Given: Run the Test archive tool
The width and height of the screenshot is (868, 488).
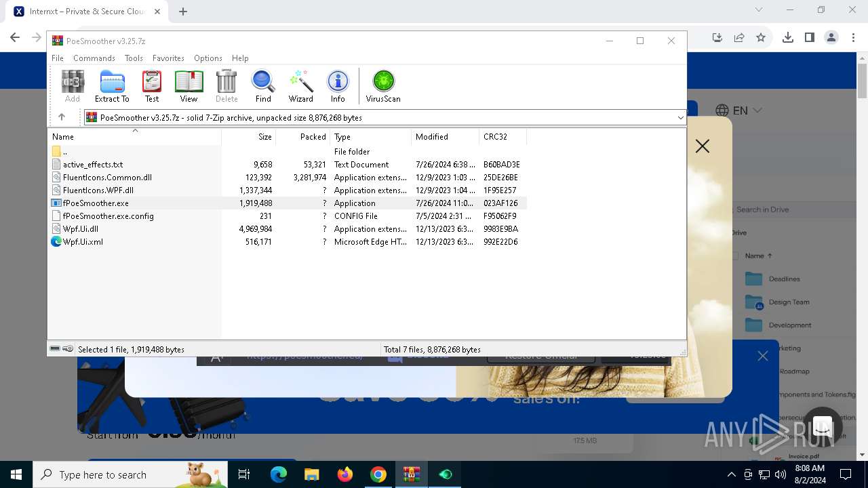Looking at the screenshot, I should tap(152, 86).
